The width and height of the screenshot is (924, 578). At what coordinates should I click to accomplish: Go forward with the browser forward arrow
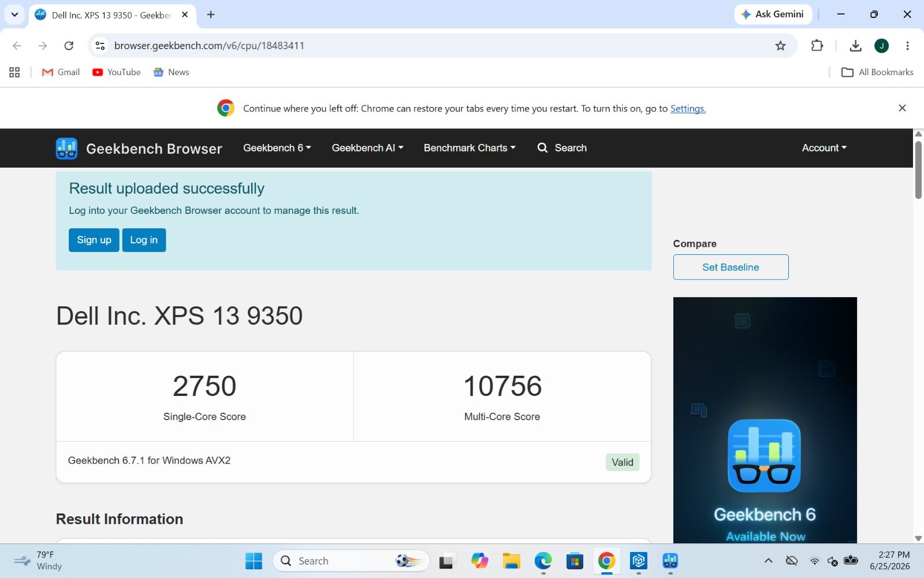(x=43, y=46)
